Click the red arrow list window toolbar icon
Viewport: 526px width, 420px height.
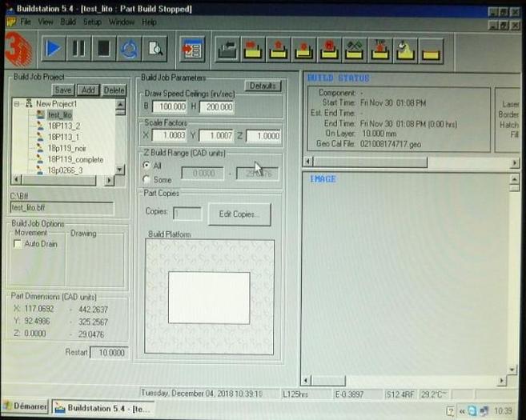[x=192, y=50]
